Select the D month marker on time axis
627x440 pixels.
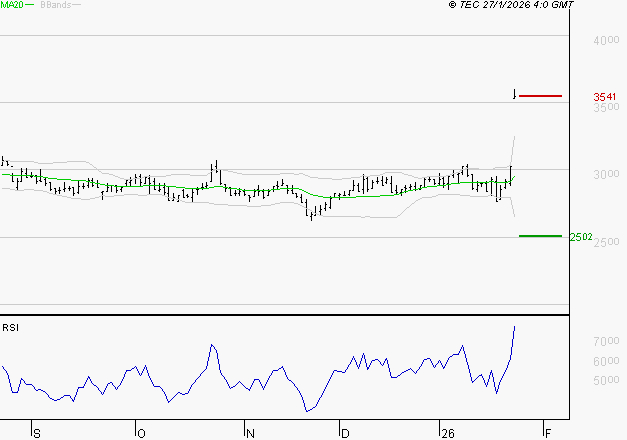point(344,433)
